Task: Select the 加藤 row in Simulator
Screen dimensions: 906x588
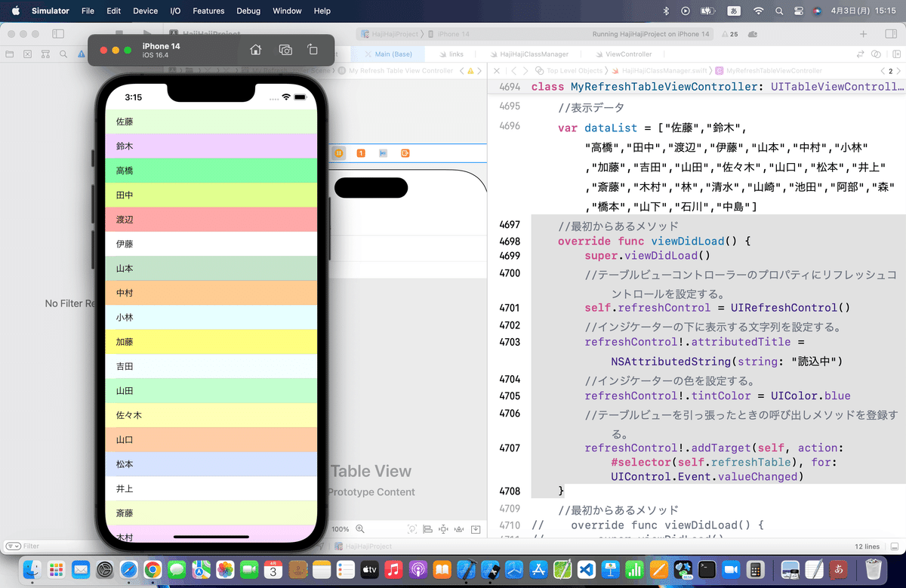Action: [211, 342]
